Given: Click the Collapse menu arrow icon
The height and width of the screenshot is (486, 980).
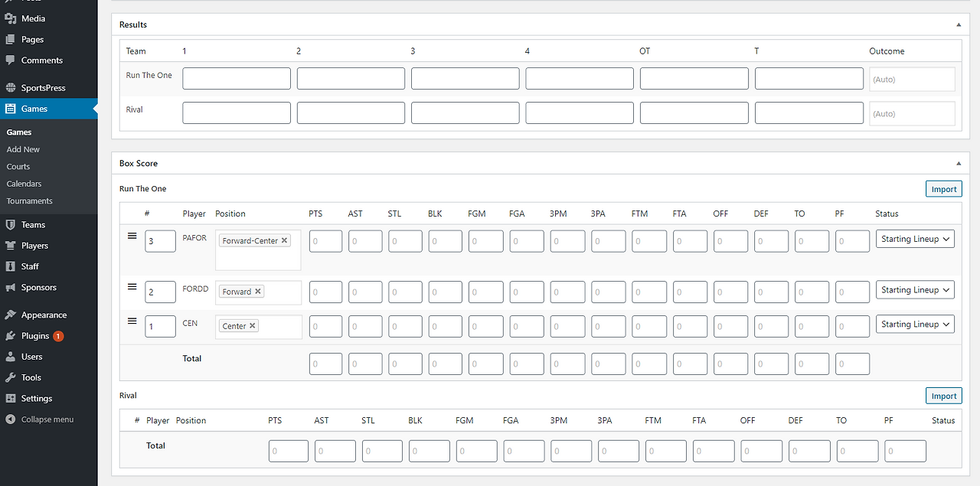Looking at the screenshot, I should (x=11, y=419).
